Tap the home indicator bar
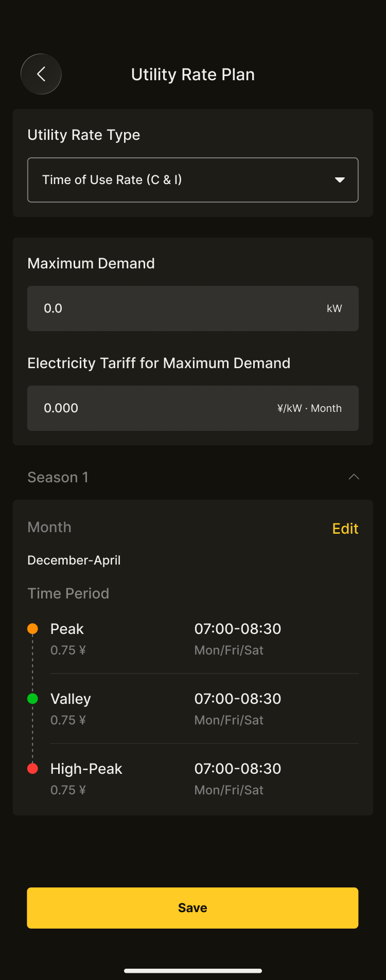The image size is (386, 980). point(193,971)
